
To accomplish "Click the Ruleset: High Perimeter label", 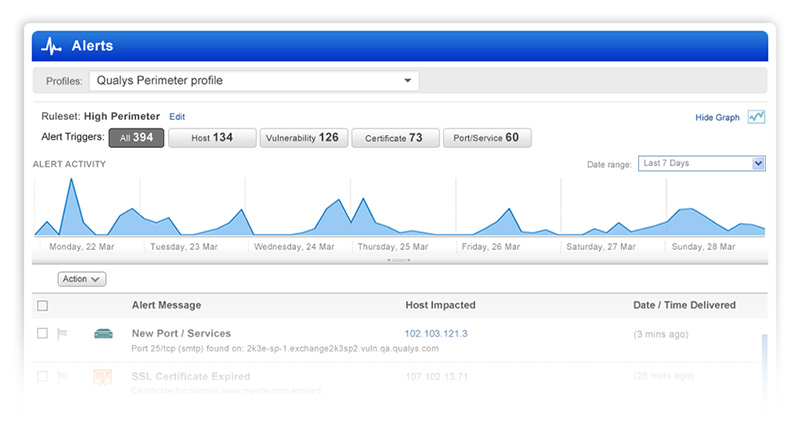I will pos(101,116).
